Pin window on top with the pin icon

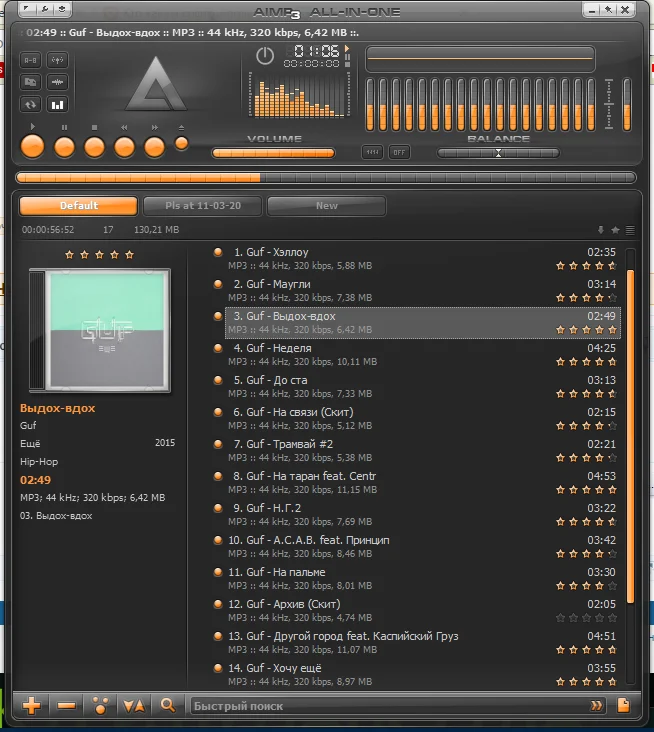coord(608,9)
